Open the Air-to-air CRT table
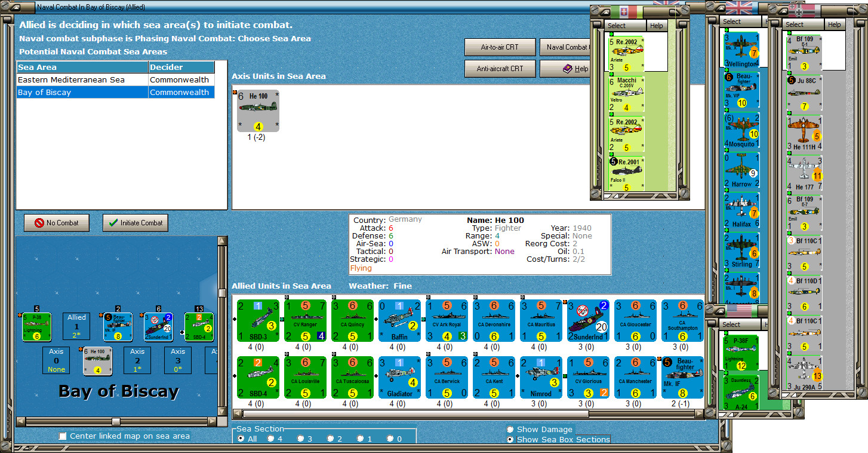This screenshot has height=453, width=868. tap(500, 47)
